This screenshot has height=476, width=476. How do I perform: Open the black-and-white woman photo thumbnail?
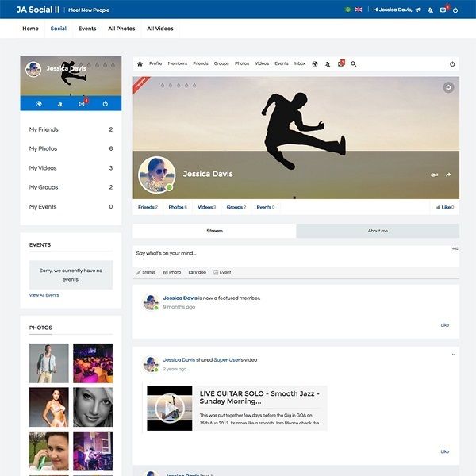click(x=93, y=407)
